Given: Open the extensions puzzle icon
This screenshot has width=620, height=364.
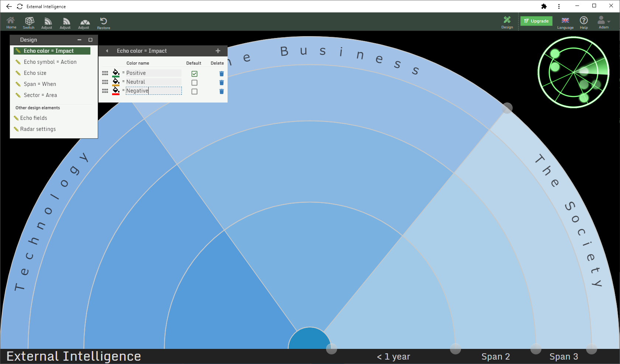Looking at the screenshot, I should pos(544,6).
